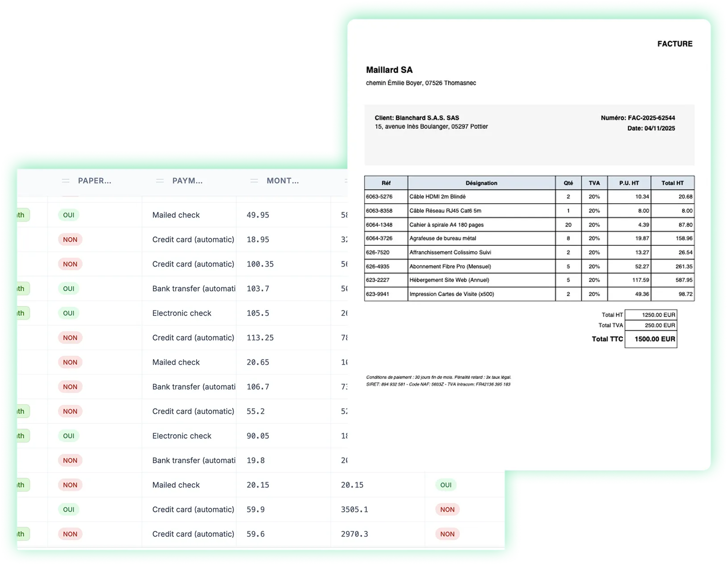Click the drag handle beside PAPER column header
This screenshot has height=565, width=728.
click(66, 181)
